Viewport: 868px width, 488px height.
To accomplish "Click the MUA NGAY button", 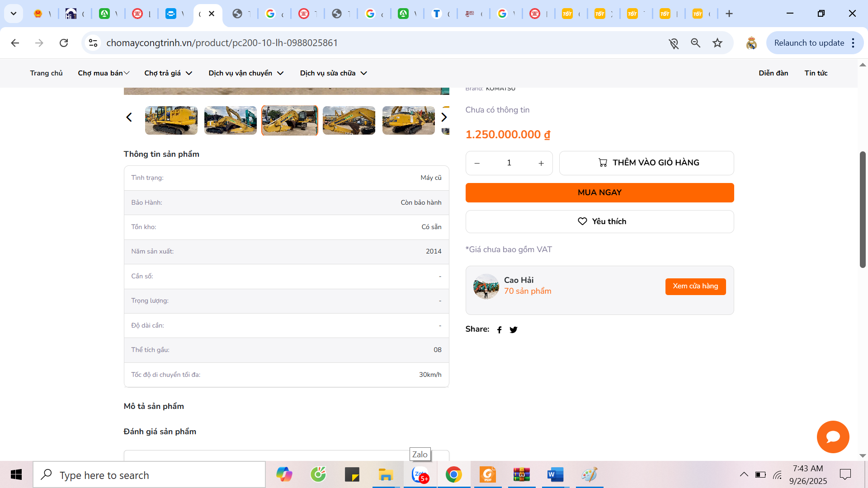I will tap(599, 192).
